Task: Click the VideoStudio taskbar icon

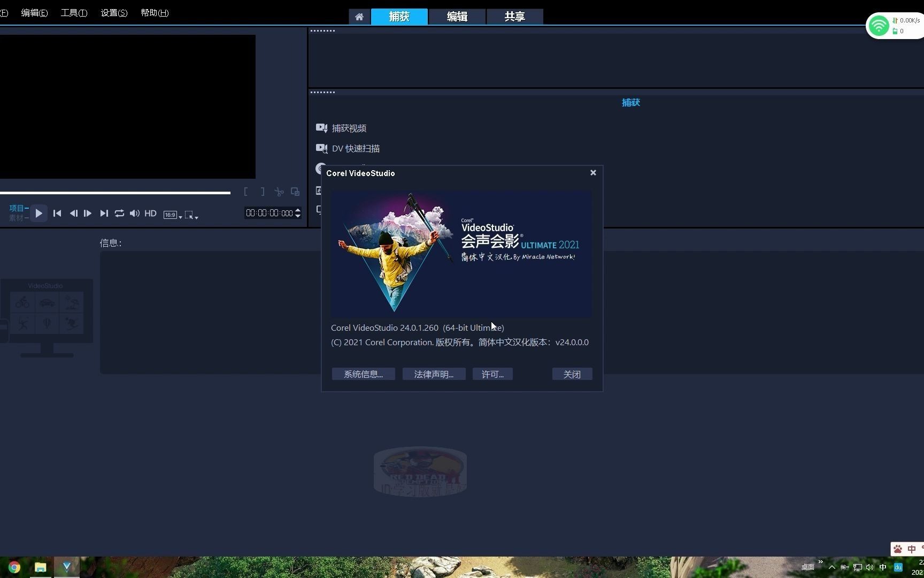Action: (67, 567)
